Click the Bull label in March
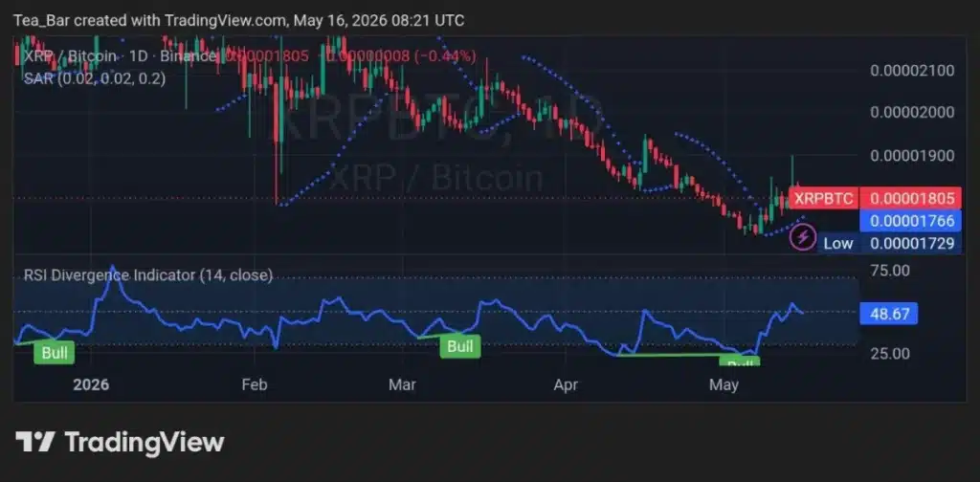This screenshot has width=980, height=482. click(x=460, y=346)
